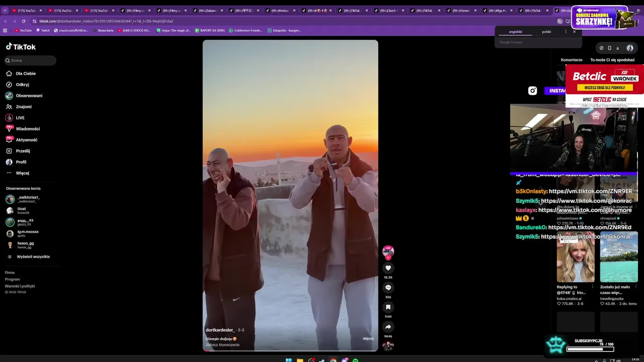Click the video progress bar

tap(290, 350)
